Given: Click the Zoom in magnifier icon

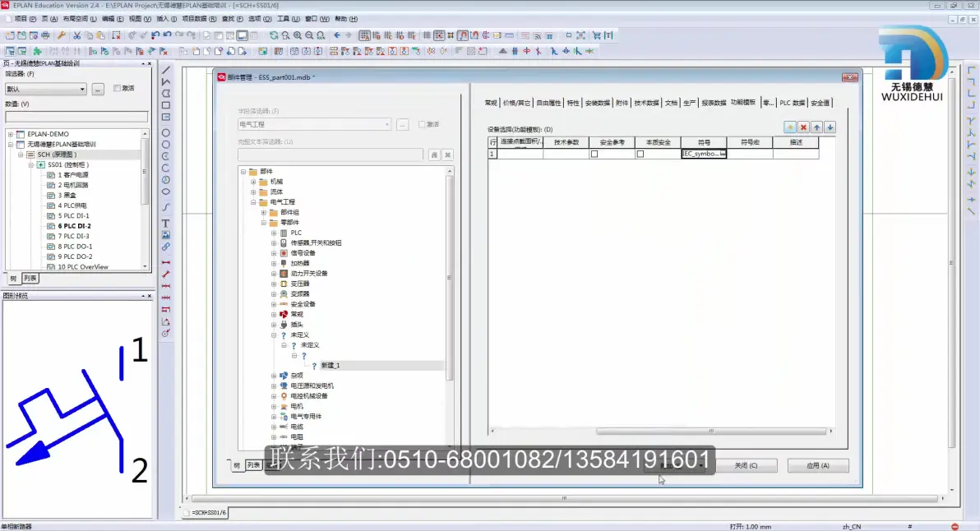Looking at the screenshot, I should [x=298, y=35].
